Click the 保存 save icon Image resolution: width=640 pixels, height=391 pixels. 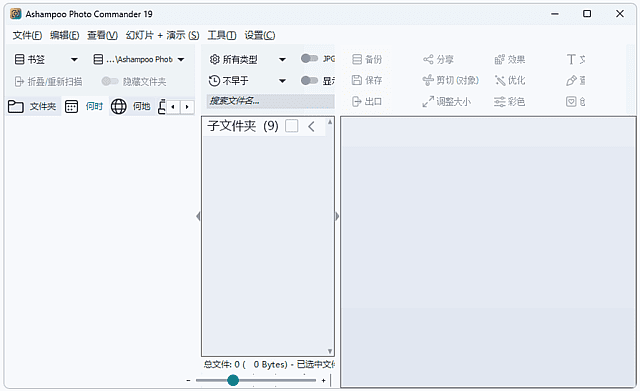pyautogui.click(x=357, y=80)
